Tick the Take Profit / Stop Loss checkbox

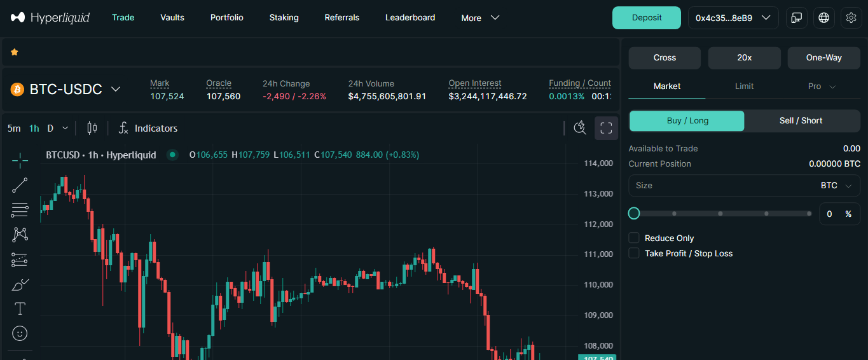coord(633,253)
